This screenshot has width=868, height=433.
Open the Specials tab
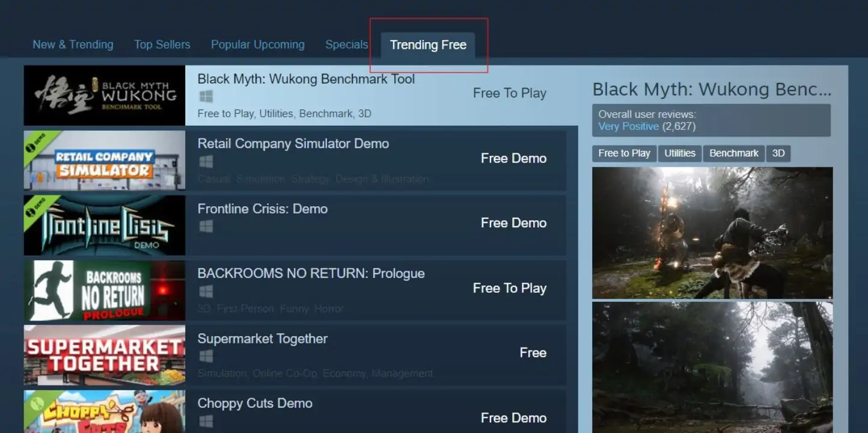(x=346, y=45)
